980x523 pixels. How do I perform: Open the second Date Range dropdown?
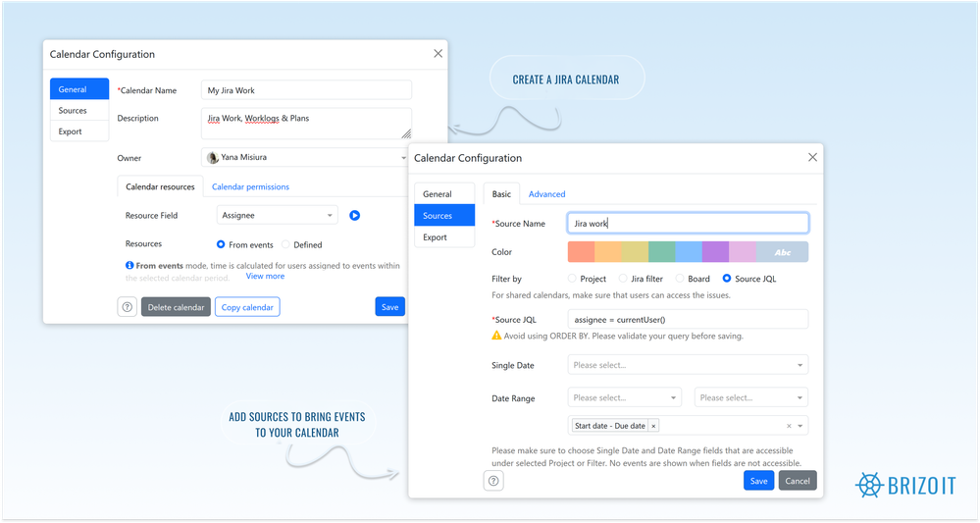(x=751, y=397)
